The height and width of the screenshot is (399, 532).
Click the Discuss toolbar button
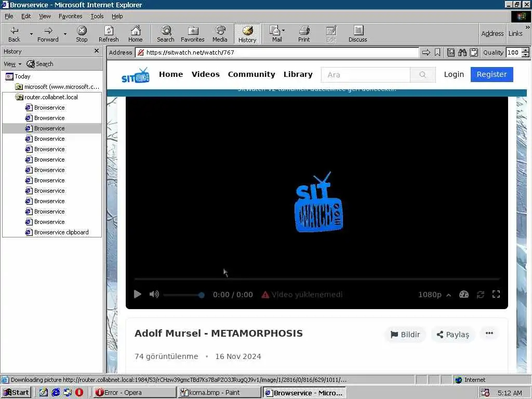[358, 34]
